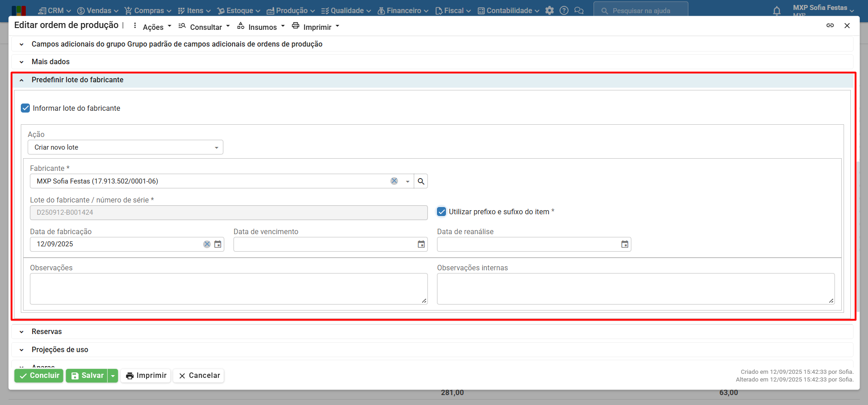Open the CRM menu
Screen dimensions: 868x405
coord(55,10)
